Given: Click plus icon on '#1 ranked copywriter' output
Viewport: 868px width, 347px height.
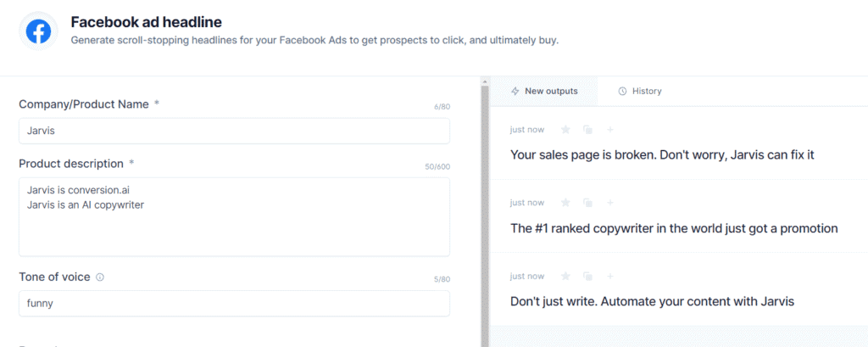Looking at the screenshot, I should (610, 203).
